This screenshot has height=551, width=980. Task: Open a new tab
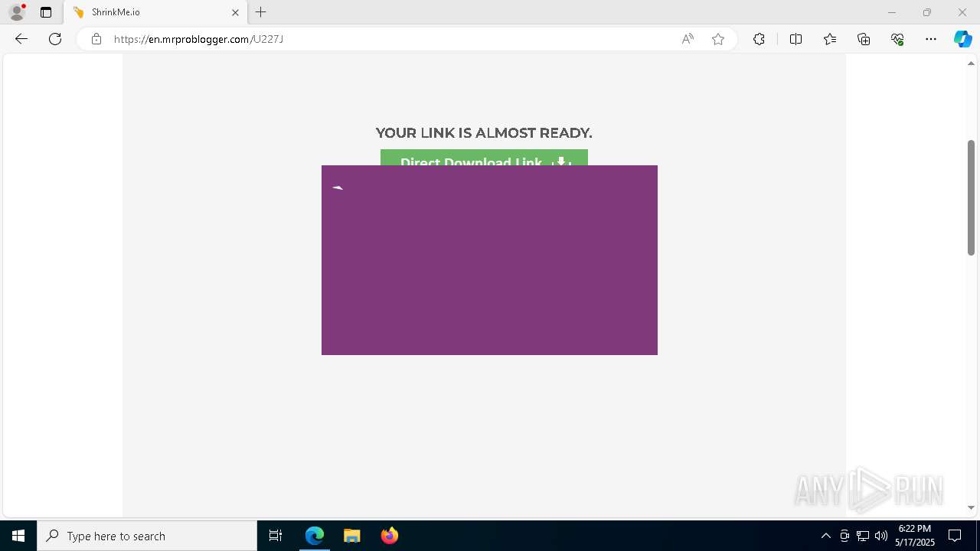pos(261,12)
